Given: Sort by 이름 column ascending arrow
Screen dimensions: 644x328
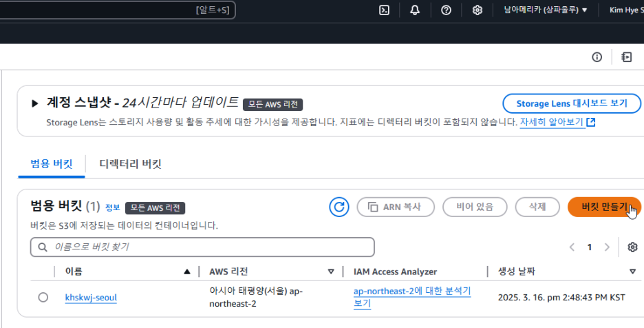Looking at the screenshot, I should point(187,271).
